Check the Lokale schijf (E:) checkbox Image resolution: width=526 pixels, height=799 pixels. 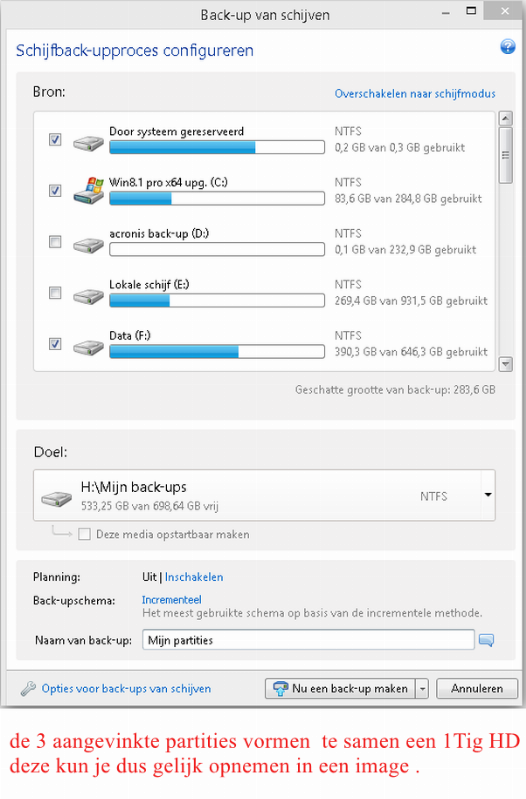coord(55,292)
